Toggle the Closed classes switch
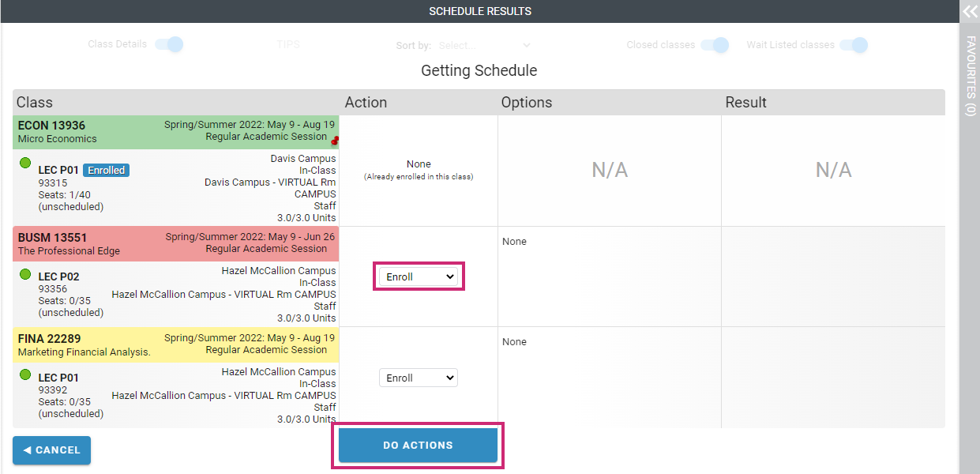 [715, 45]
